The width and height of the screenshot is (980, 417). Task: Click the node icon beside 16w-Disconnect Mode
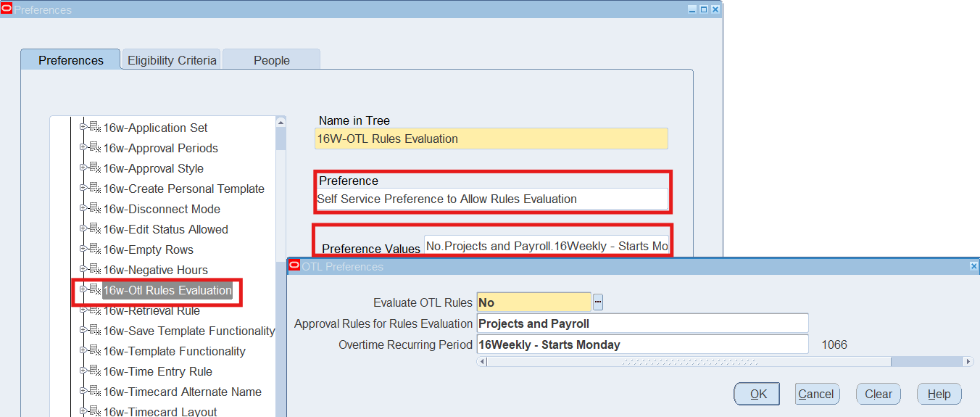pos(95,209)
